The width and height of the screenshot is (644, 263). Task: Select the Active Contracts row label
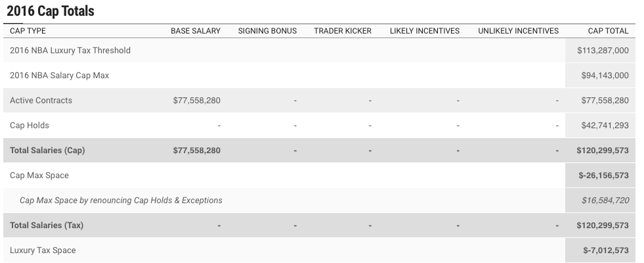click(41, 101)
